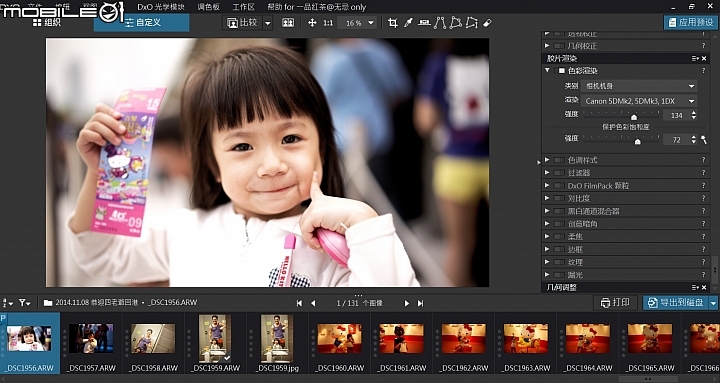The image size is (720, 383).
Task: Click the 打印 print button
Action: pyautogui.click(x=615, y=303)
